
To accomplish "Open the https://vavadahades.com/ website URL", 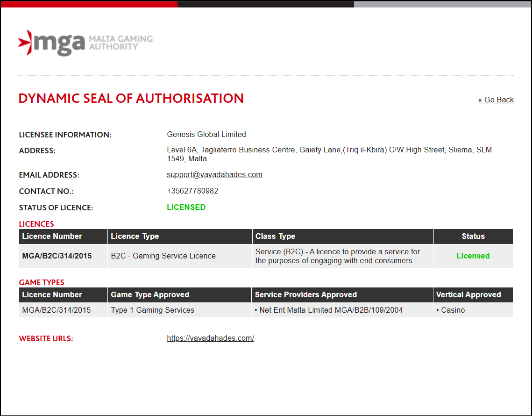I will [x=210, y=338].
